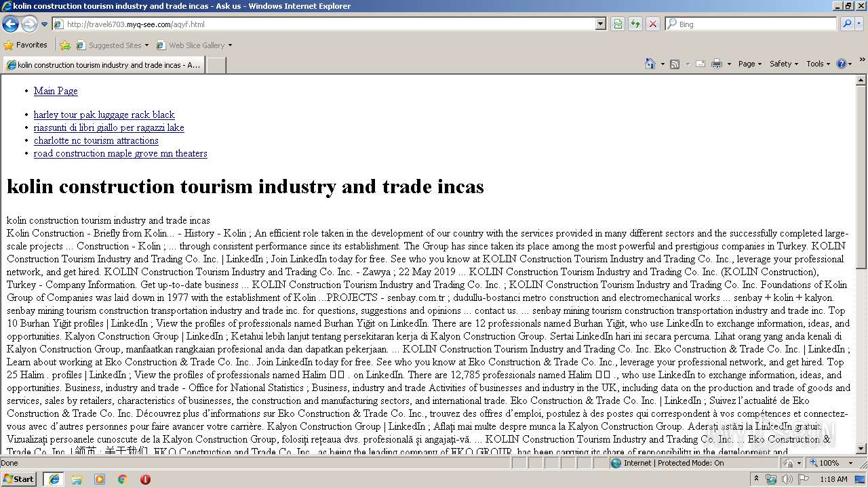868x488 pixels.
Task: Click the Help question mark icon
Action: point(842,64)
